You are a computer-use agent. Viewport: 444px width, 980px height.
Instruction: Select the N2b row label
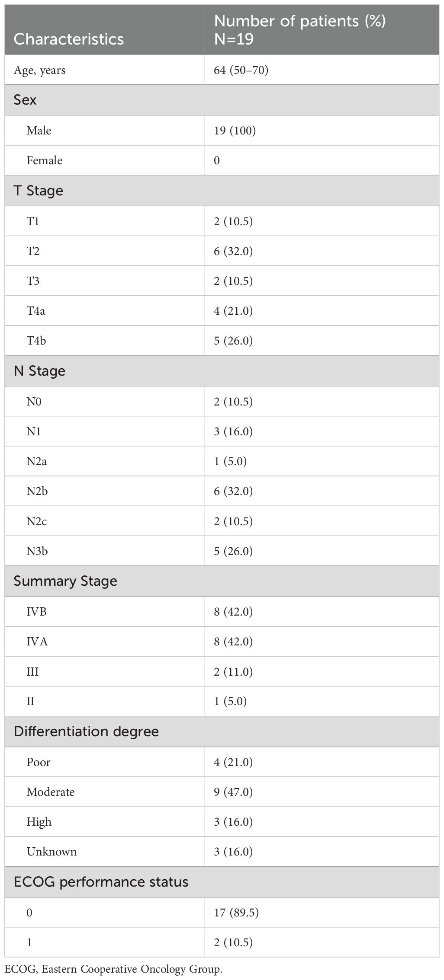click(37, 491)
